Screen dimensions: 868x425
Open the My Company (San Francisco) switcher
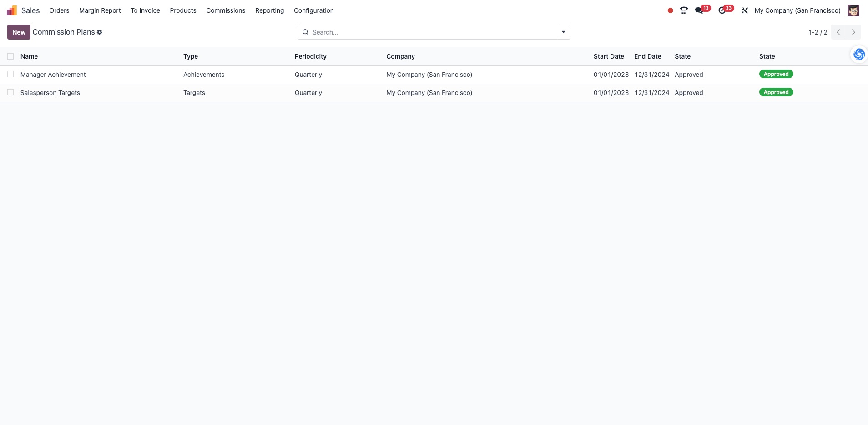(797, 10)
